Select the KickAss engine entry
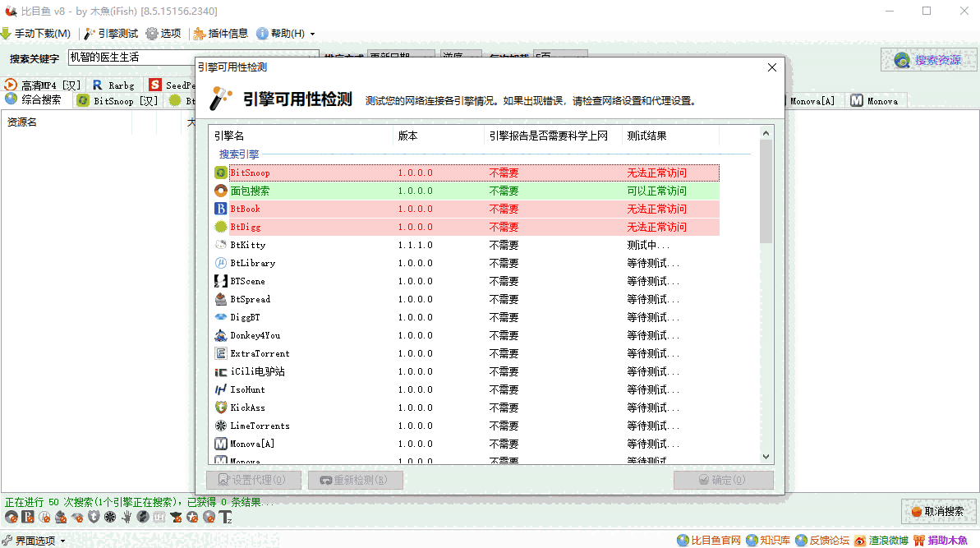Screen dimensions: 980x548 pos(247,408)
